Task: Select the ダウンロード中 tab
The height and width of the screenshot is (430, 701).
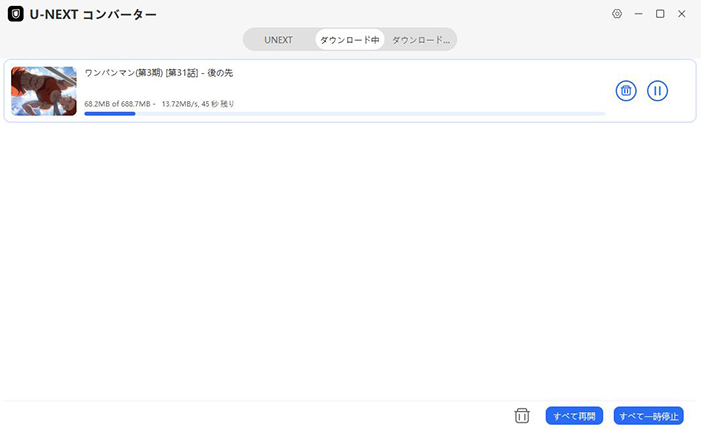Action: (350, 40)
